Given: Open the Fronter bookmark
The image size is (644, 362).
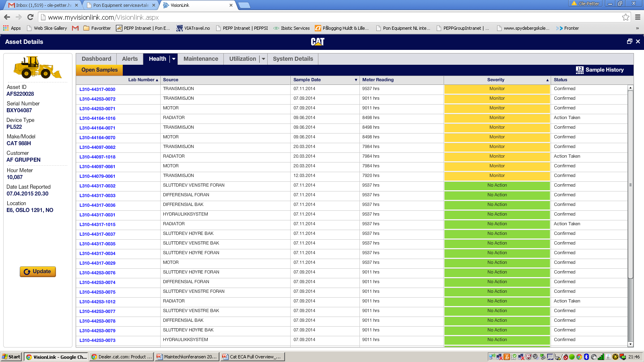Looking at the screenshot, I should [x=567, y=28].
